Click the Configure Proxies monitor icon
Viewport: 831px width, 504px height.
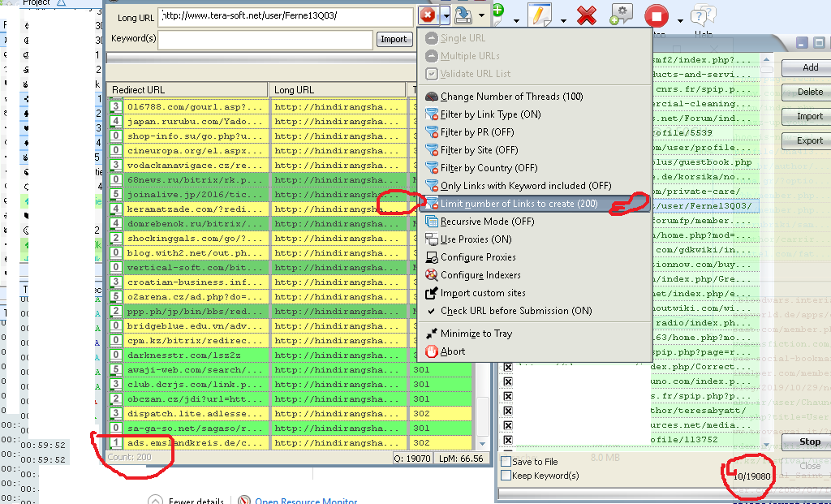point(432,257)
